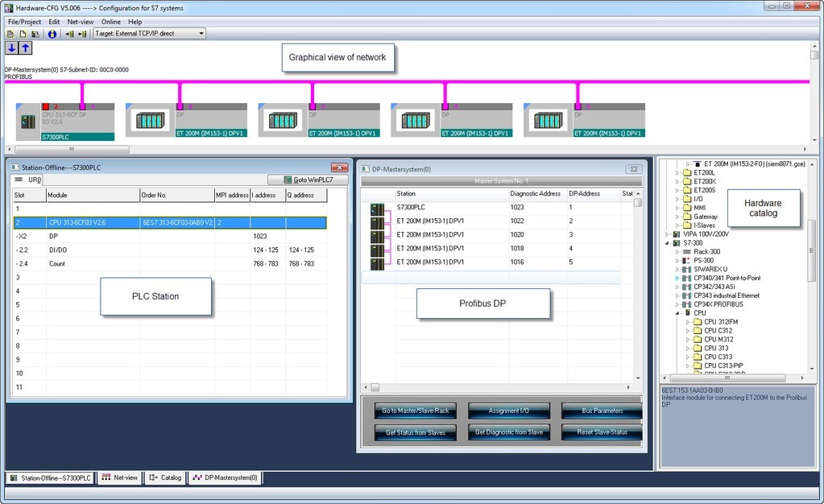Open the Online menu

111,22
